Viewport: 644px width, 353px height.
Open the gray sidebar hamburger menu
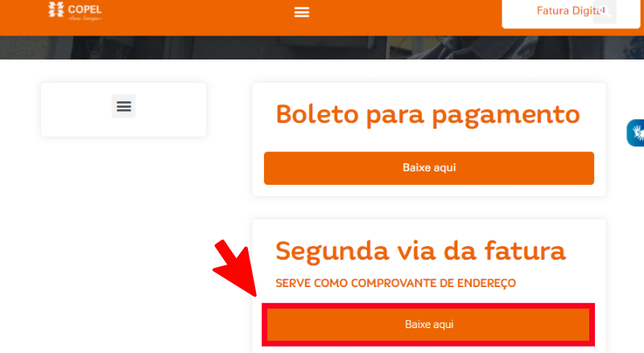click(124, 106)
